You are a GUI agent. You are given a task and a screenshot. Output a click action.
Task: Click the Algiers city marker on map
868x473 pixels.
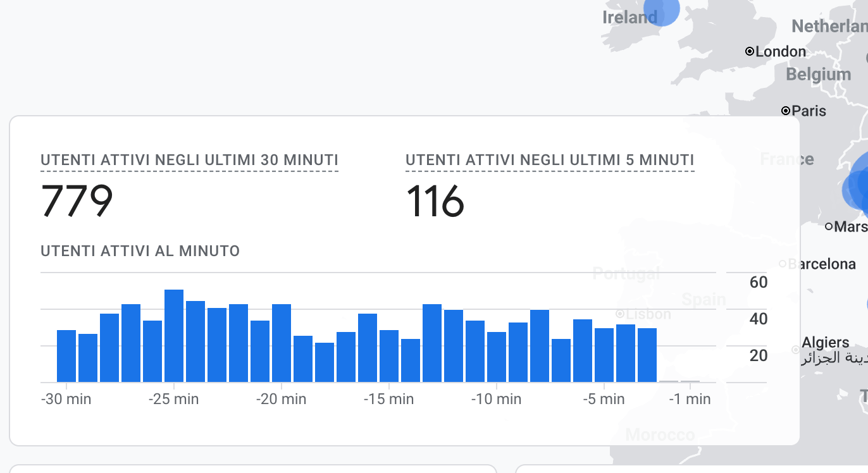pyautogui.click(x=795, y=349)
